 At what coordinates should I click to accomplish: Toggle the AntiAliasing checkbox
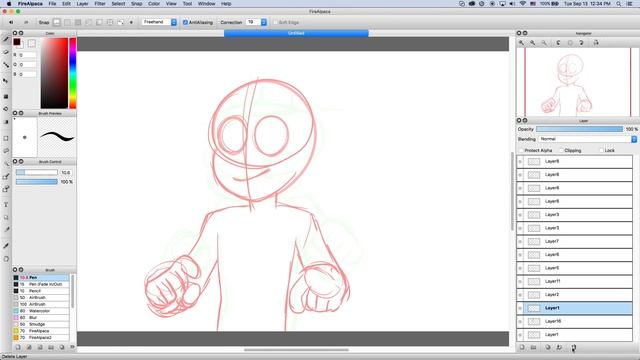coord(185,22)
